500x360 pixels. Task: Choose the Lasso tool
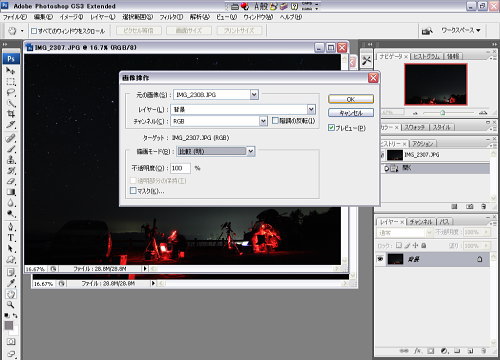coord(11,92)
